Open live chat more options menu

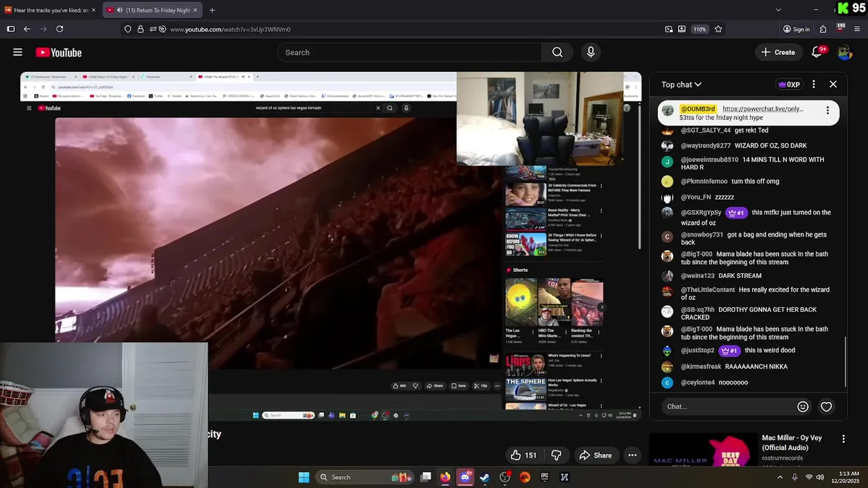814,85
